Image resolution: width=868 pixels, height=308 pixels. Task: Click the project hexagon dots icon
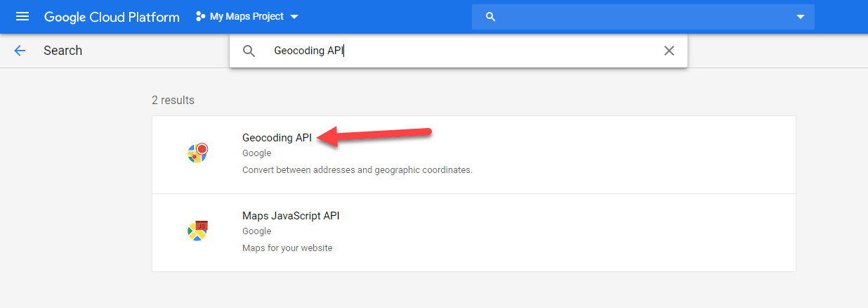point(200,17)
